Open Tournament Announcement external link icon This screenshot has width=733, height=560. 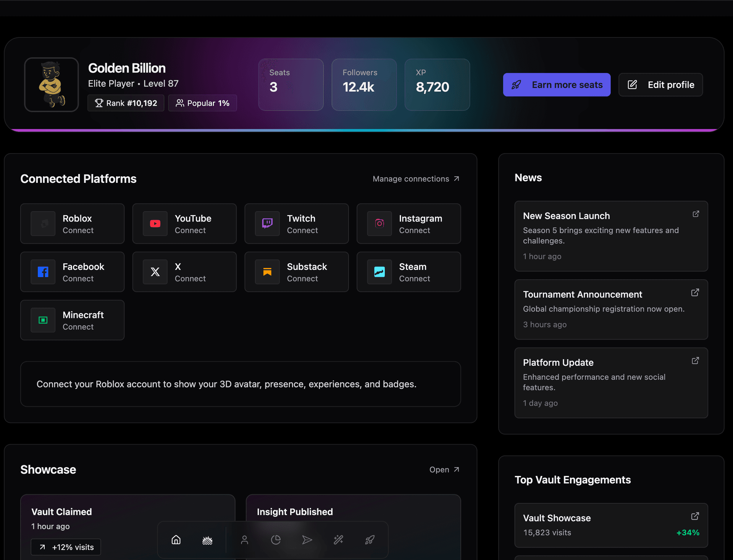(695, 293)
